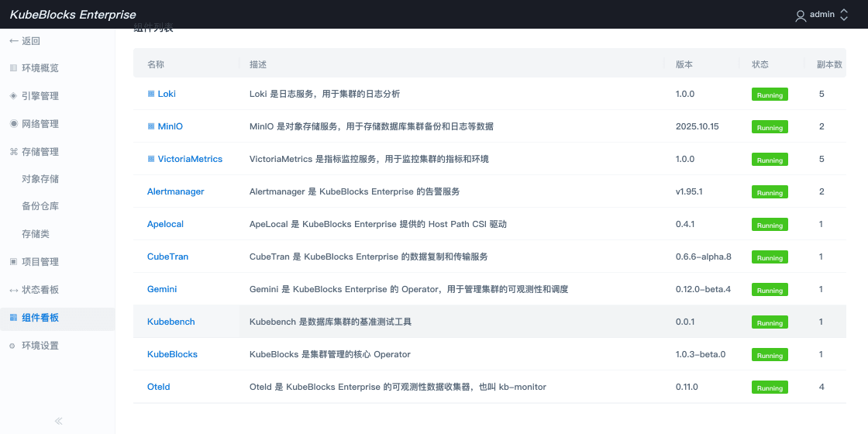Click the admin username label
This screenshot has height=434, width=868.
(822, 15)
